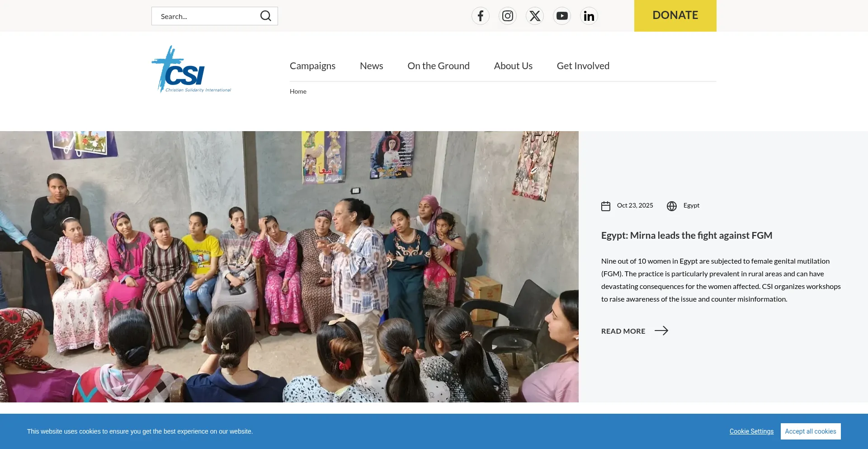
Task: Focus the Search input field
Action: (x=206, y=16)
